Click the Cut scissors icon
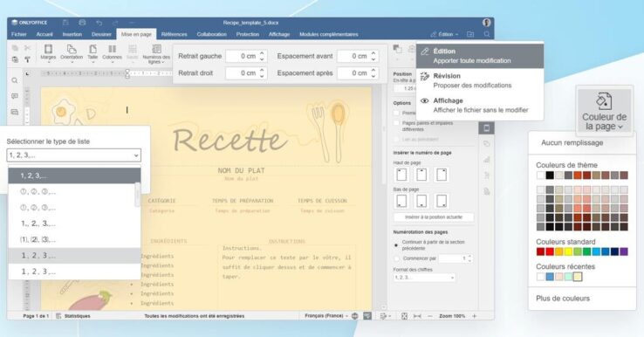The image size is (644, 337). [x=28, y=49]
